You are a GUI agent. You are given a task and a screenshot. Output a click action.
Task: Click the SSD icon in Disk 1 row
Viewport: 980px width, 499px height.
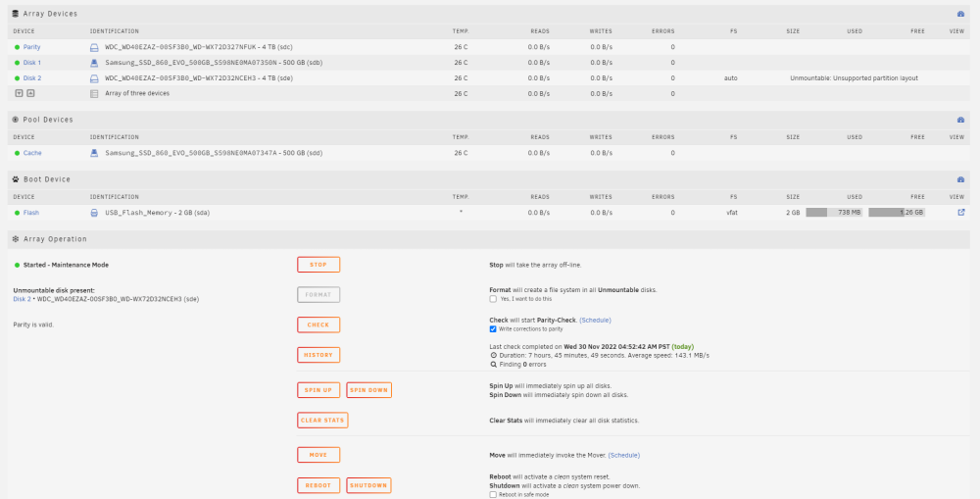94,63
